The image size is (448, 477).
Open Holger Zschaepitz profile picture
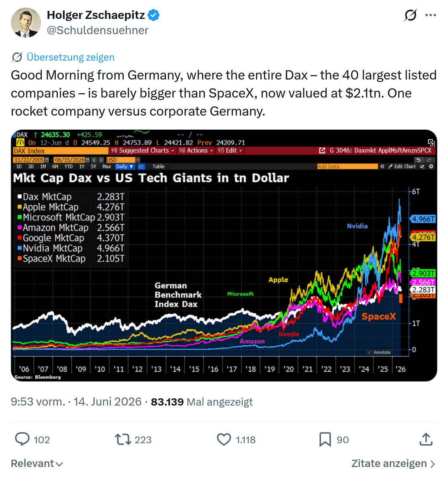[26, 22]
